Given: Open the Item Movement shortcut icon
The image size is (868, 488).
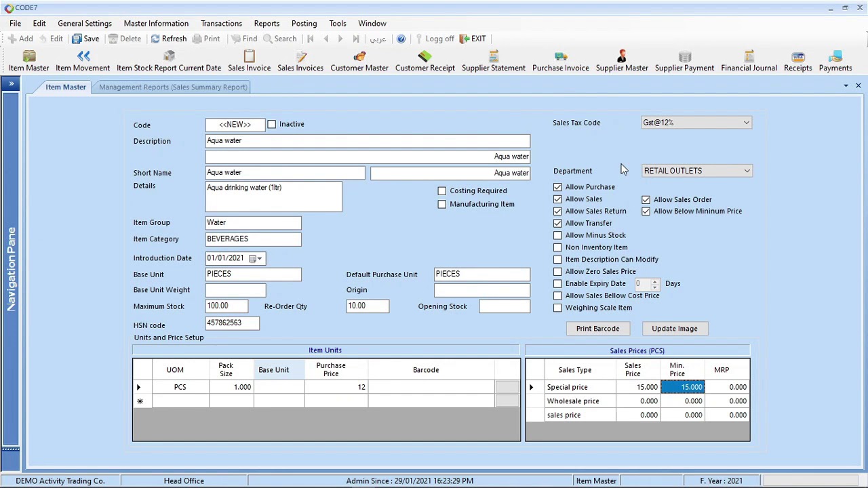Looking at the screenshot, I should 83,61.
